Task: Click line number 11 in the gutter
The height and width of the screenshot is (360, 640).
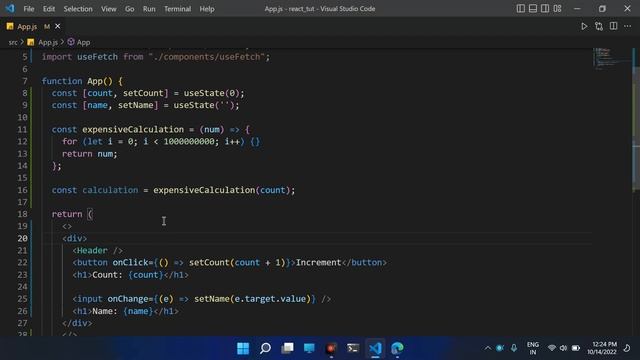Action: (22, 130)
